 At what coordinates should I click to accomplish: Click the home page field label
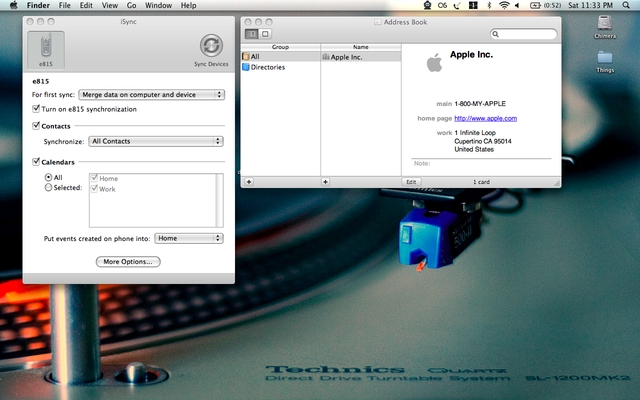435,118
